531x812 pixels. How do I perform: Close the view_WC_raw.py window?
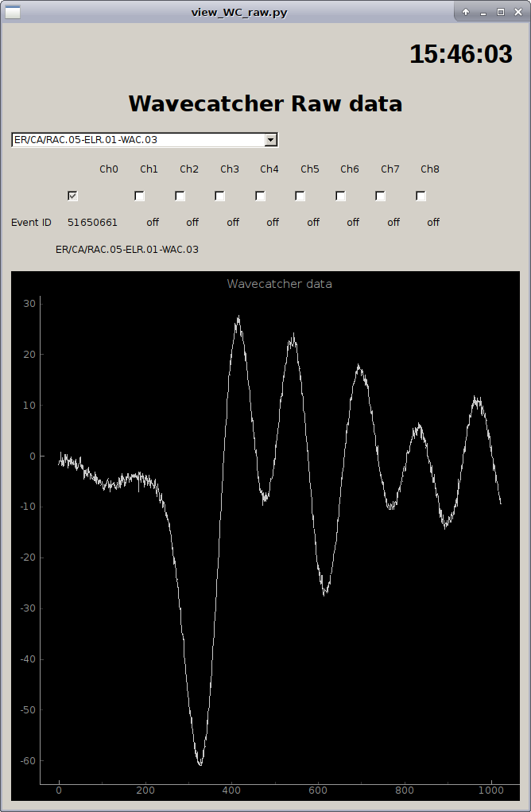[x=518, y=12]
